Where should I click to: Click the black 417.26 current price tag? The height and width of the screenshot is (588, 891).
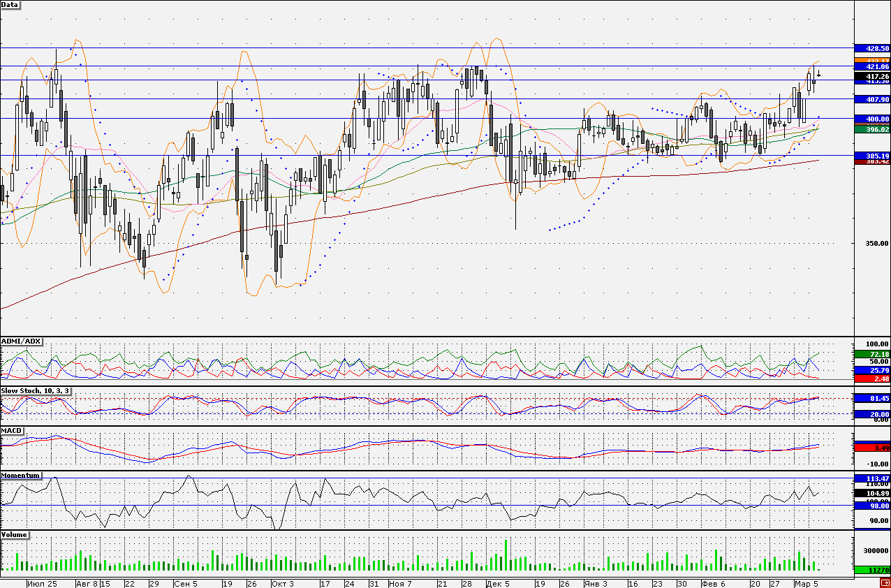(x=873, y=75)
